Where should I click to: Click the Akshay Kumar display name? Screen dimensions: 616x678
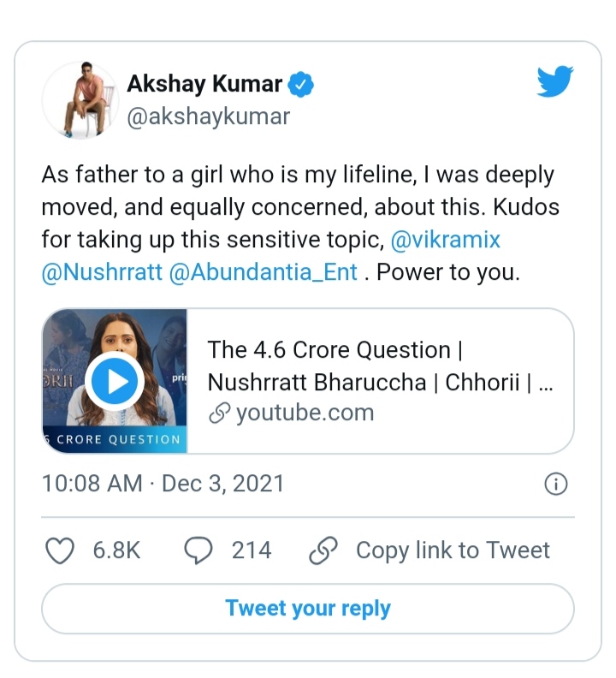coord(204,83)
